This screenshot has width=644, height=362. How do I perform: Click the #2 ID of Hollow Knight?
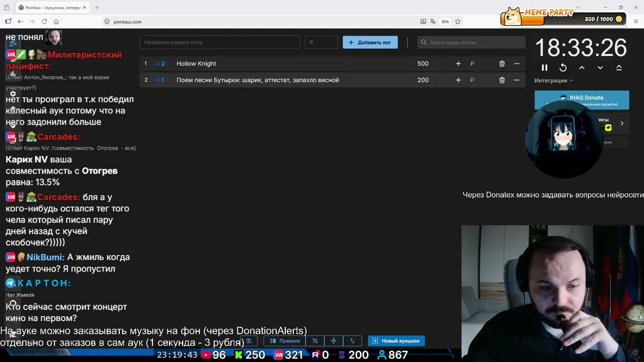coord(160,64)
